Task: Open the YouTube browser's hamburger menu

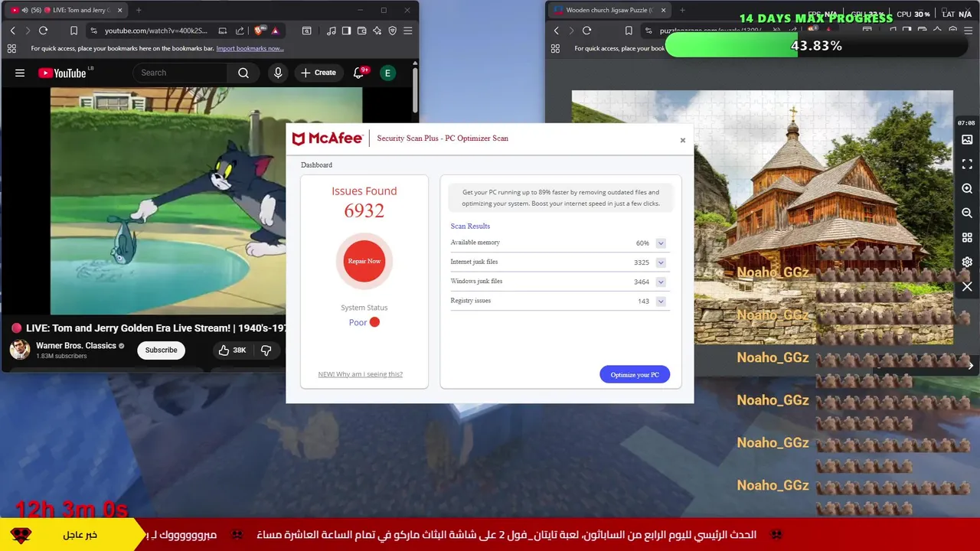Action: (407, 31)
